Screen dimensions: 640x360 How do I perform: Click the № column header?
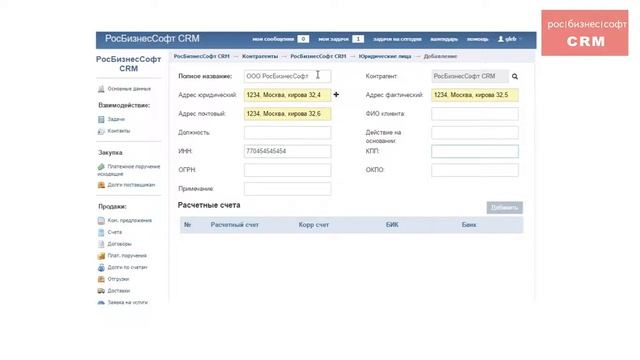point(188,225)
